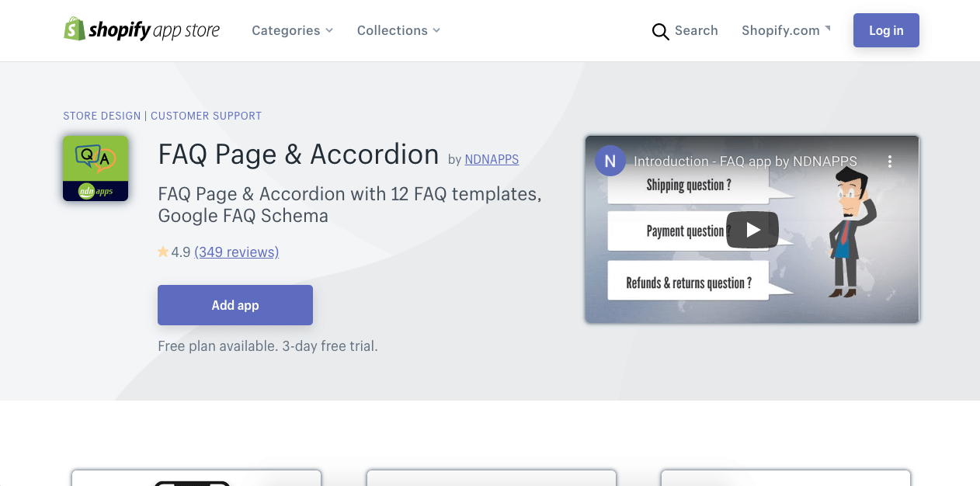Click the 'FAQ Page & Accordion' heading
Viewport: 980px width, 486px height.
[298, 154]
